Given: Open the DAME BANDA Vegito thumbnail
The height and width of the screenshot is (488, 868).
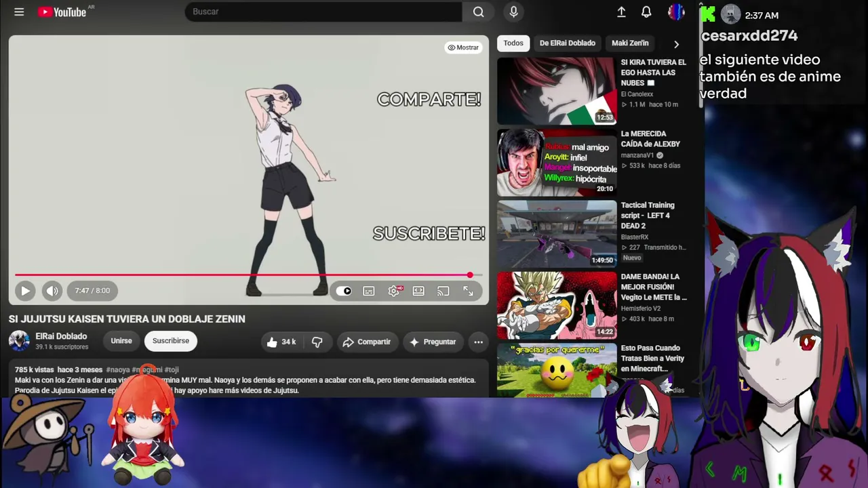Looking at the screenshot, I should [557, 306].
